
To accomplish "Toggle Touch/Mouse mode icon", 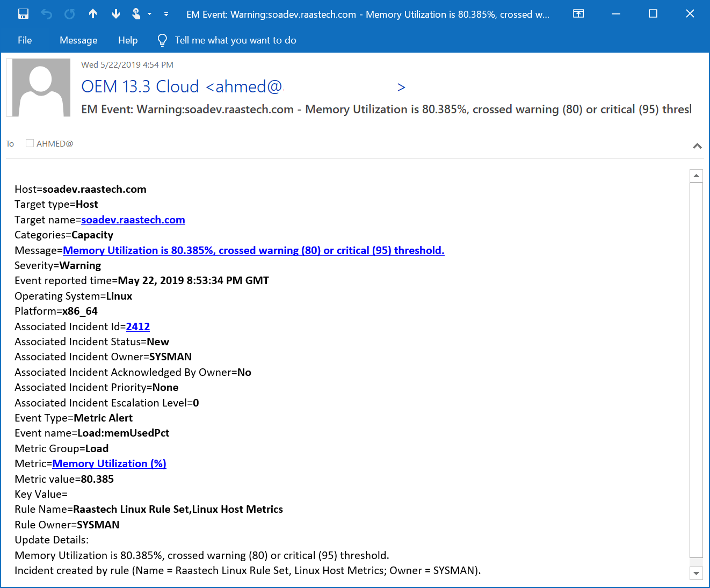I will tap(136, 14).
